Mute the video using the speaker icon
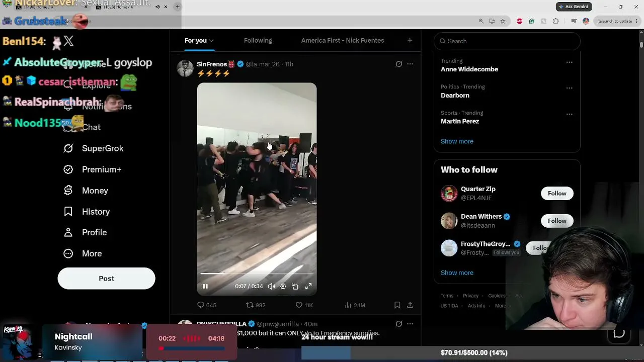Viewport: 644px width, 362px height. pos(271,286)
